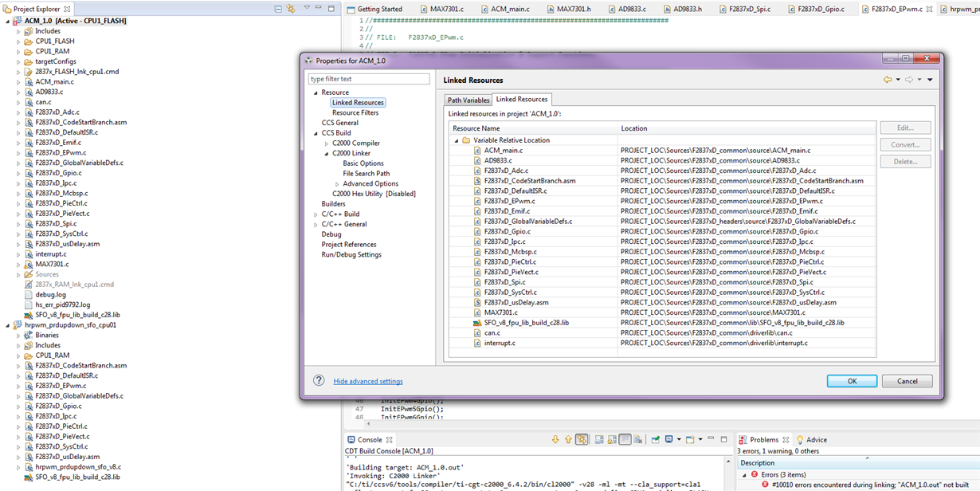Click Collapse All icon in Project Explorer
This screenshot has height=491, width=980.
click(x=278, y=9)
